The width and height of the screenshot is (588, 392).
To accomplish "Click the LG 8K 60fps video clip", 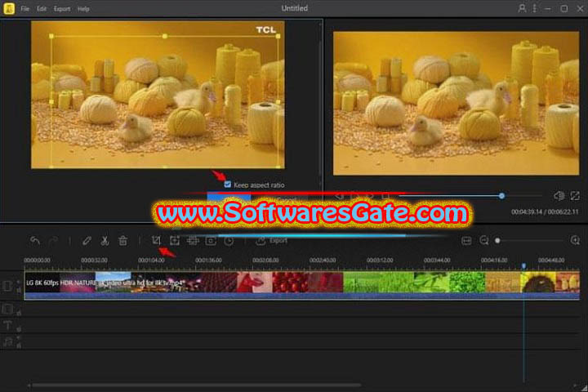I will [x=302, y=286].
